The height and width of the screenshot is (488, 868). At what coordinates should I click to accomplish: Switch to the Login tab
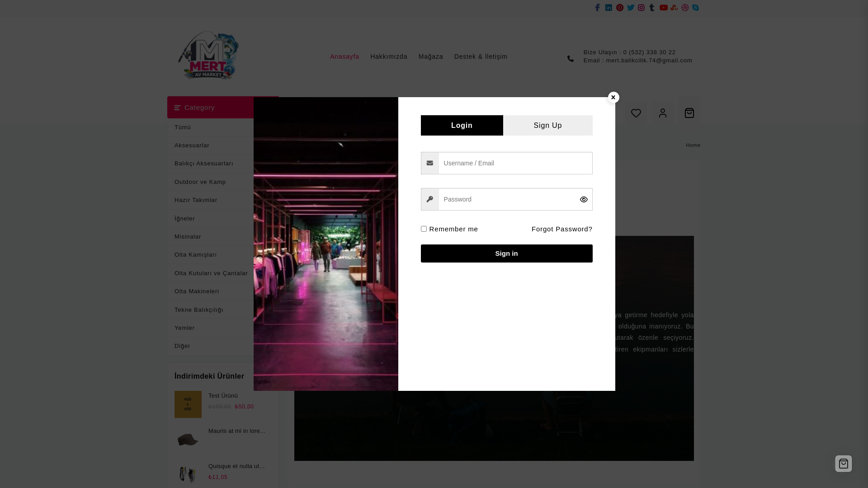click(x=462, y=125)
